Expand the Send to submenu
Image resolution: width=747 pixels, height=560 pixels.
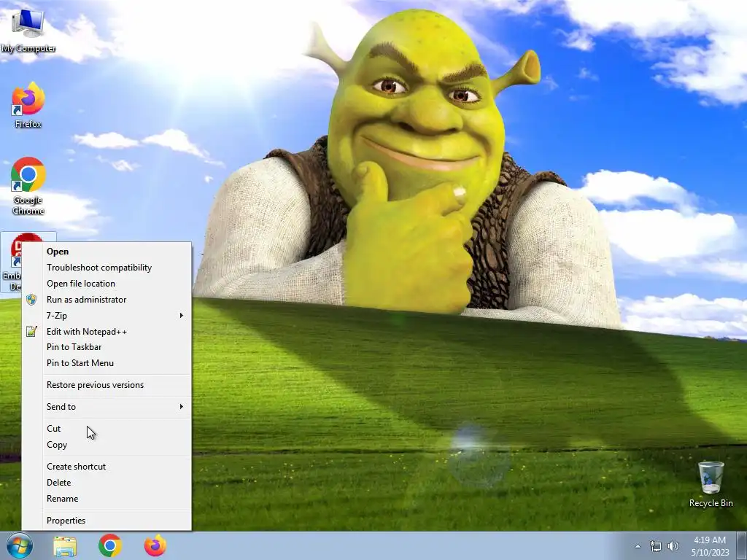coord(107,407)
